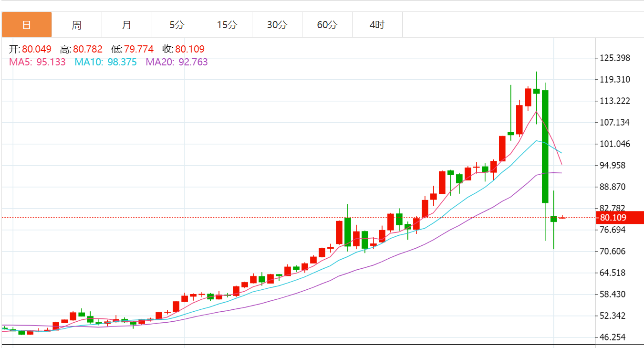Choose the 60分 interval tab
The width and height of the screenshot is (644, 348).
pos(327,25)
